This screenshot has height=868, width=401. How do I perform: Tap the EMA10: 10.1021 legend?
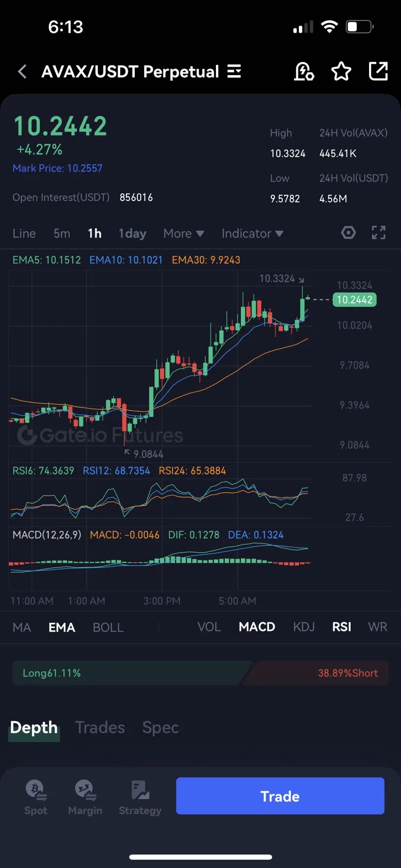coord(126,260)
